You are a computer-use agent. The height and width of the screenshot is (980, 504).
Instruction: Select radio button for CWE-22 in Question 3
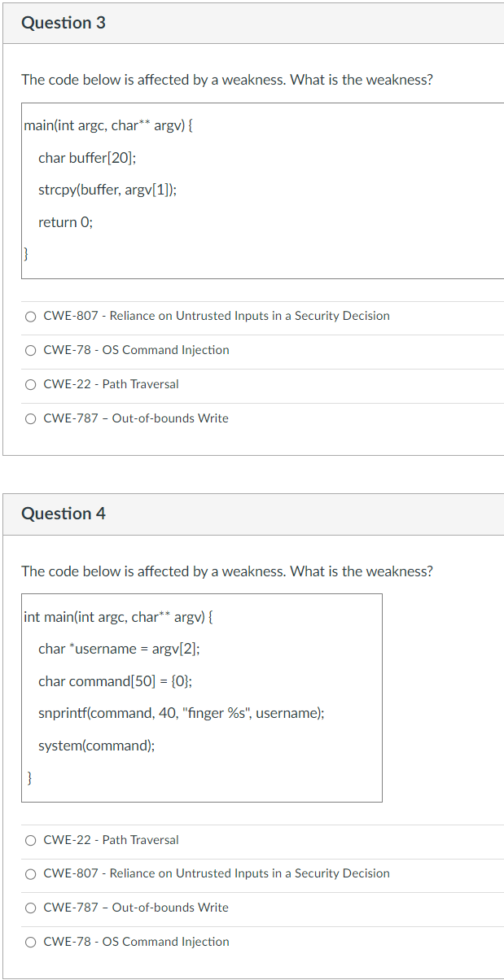(x=30, y=384)
